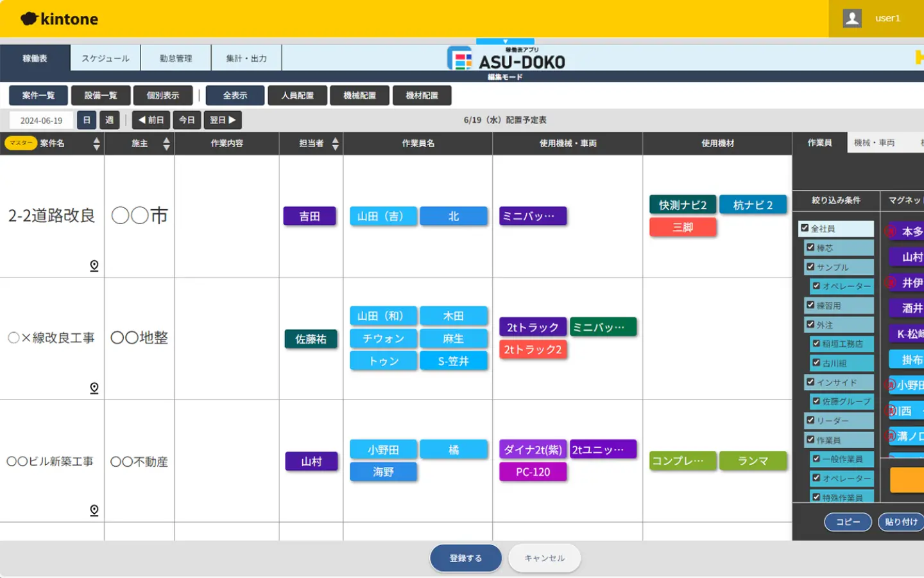Click the user1 profile avatar icon
924x578 pixels.
point(852,19)
